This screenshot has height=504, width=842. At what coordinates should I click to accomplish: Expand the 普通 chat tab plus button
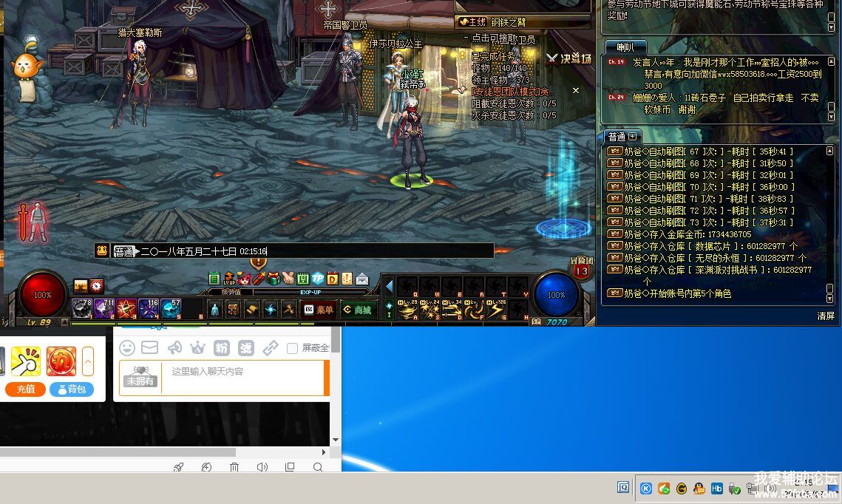[x=632, y=136]
